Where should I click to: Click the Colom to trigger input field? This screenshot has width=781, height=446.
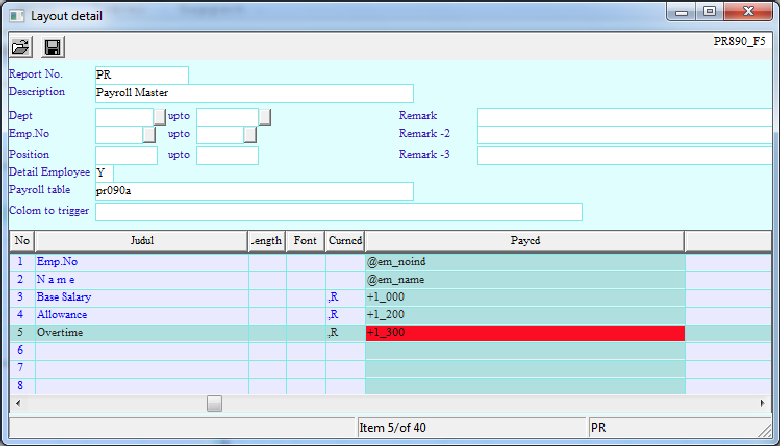[x=338, y=211]
